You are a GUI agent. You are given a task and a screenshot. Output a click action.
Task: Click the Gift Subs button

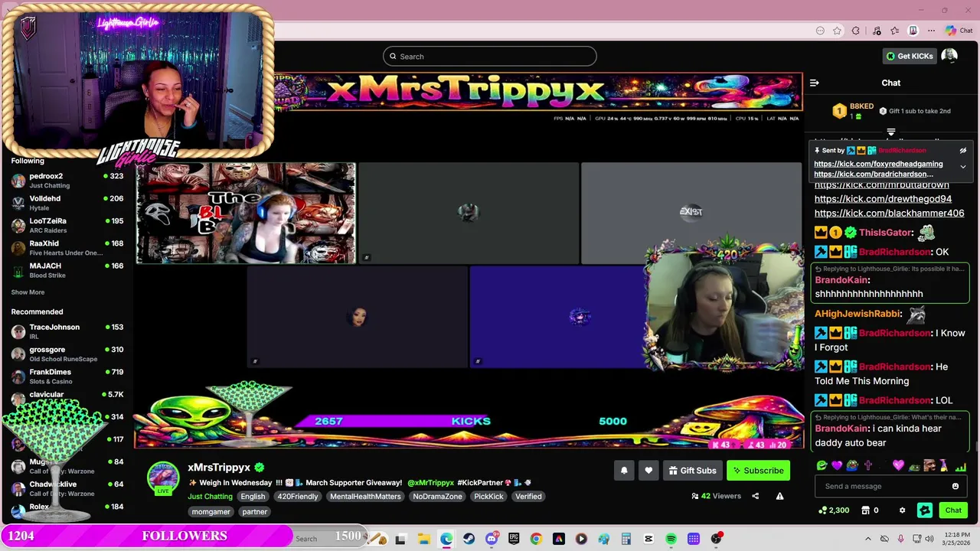pyautogui.click(x=692, y=471)
